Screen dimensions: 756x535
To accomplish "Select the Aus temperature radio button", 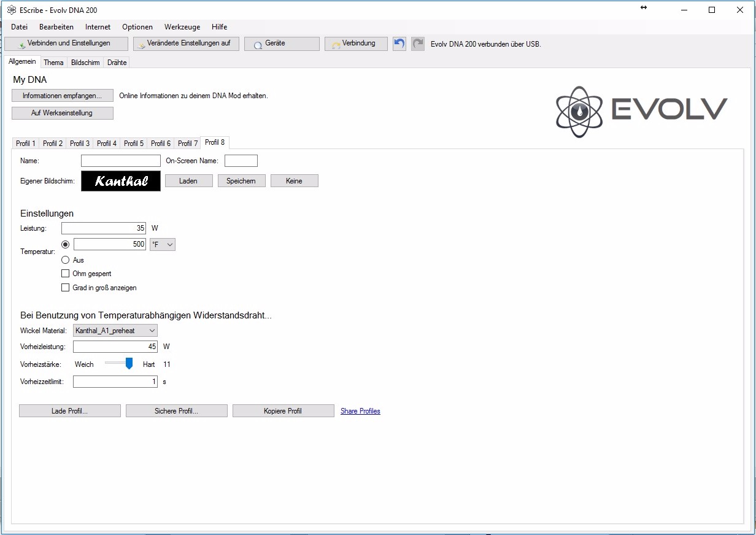I will (x=66, y=260).
